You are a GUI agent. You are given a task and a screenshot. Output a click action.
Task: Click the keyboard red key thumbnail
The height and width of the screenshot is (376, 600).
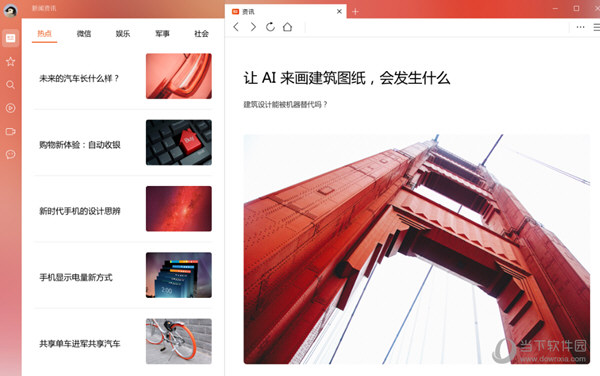click(x=179, y=142)
